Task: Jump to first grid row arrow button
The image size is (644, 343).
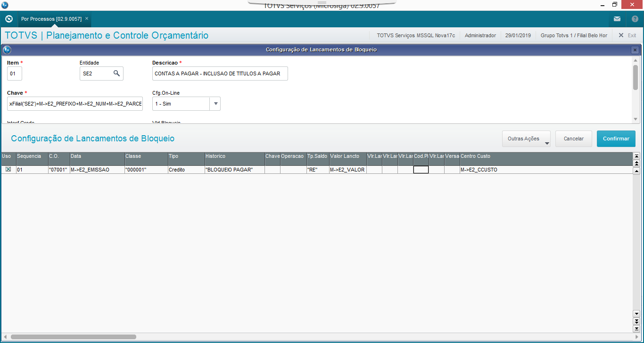Action: [x=636, y=156]
